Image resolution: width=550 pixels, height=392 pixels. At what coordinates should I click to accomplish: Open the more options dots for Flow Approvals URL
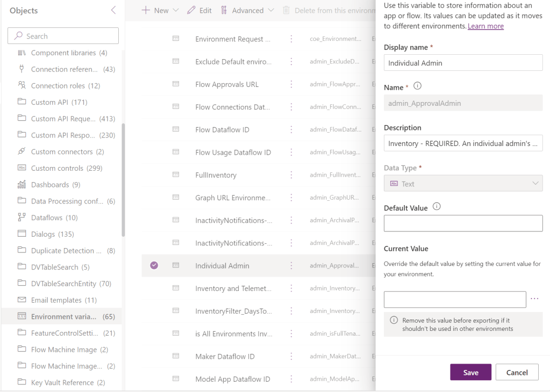(x=291, y=84)
